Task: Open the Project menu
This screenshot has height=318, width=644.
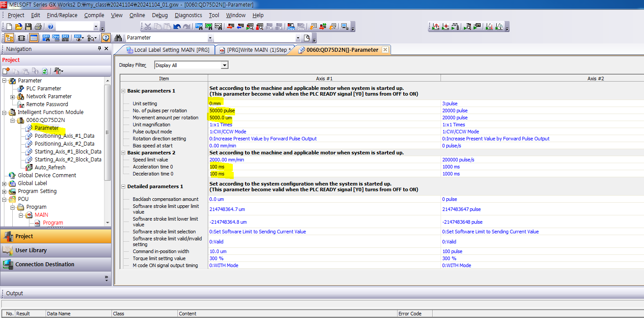Action: (x=16, y=15)
